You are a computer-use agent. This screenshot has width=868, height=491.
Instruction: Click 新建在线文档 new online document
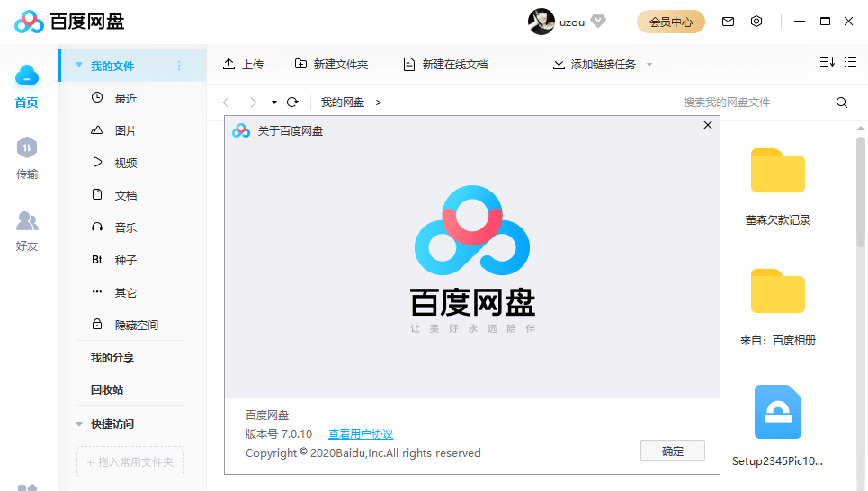coord(445,64)
